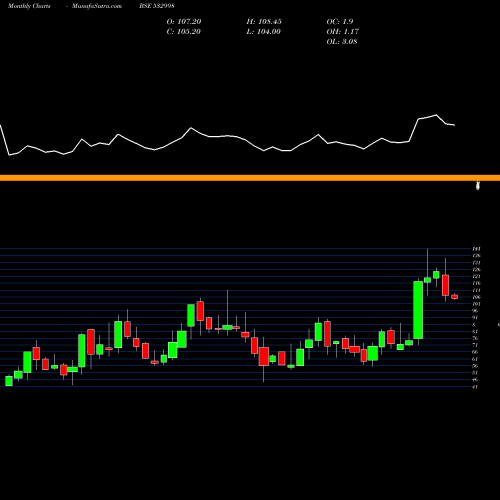Click the 101 price axis label
Screen dimensions: 500x500
click(476, 304)
